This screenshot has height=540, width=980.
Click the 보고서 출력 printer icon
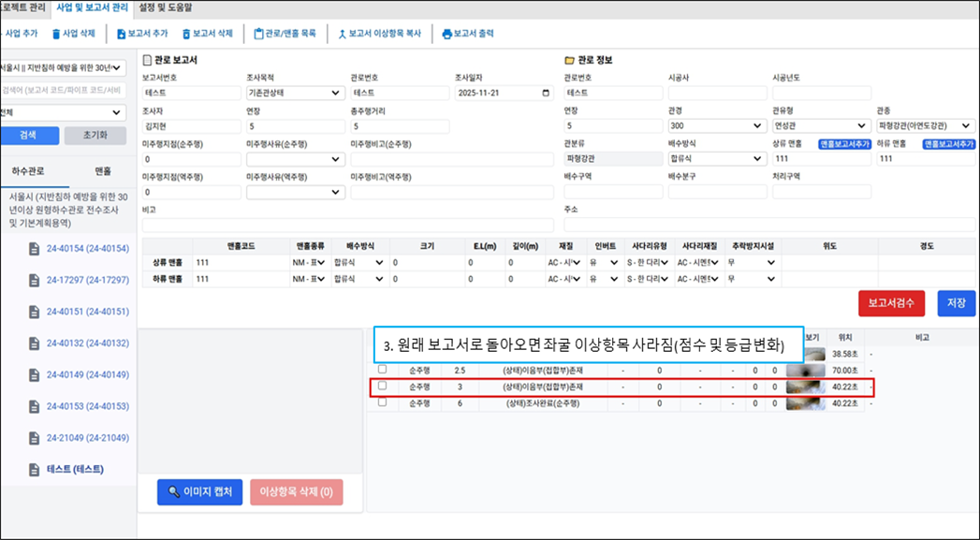447,34
